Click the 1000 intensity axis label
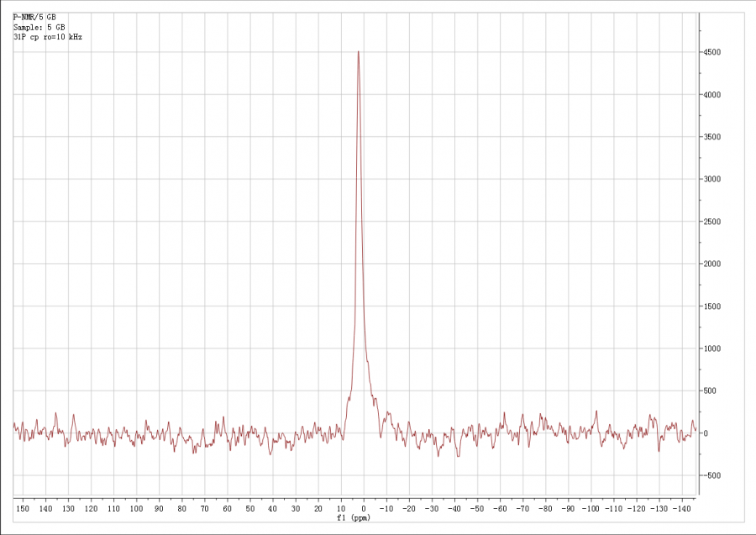 click(x=712, y=349)
